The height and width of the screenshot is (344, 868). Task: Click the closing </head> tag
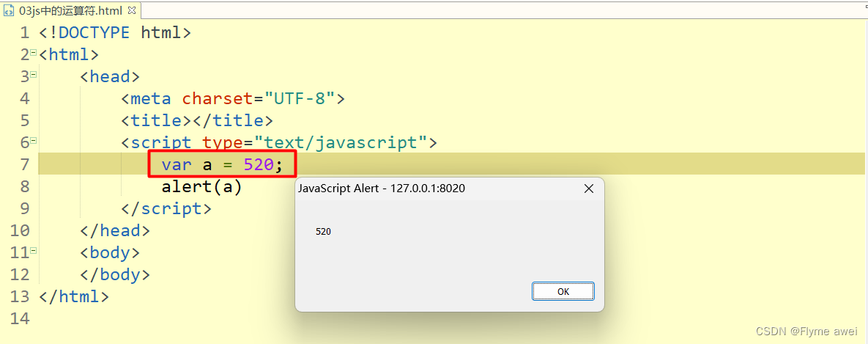pyautogui.click(x=115, y=230)
